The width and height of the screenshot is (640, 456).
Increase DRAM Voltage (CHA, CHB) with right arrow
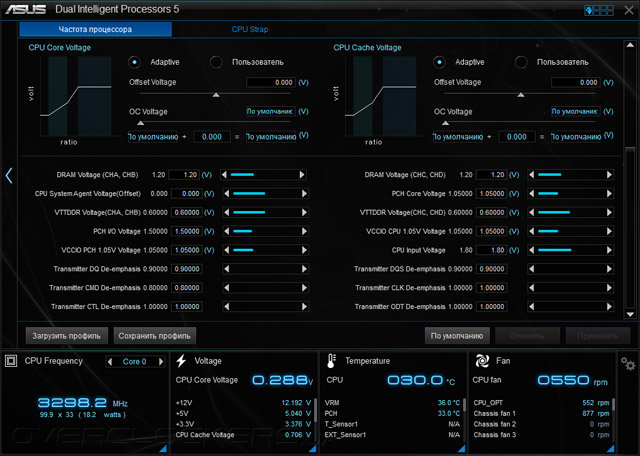302,175
